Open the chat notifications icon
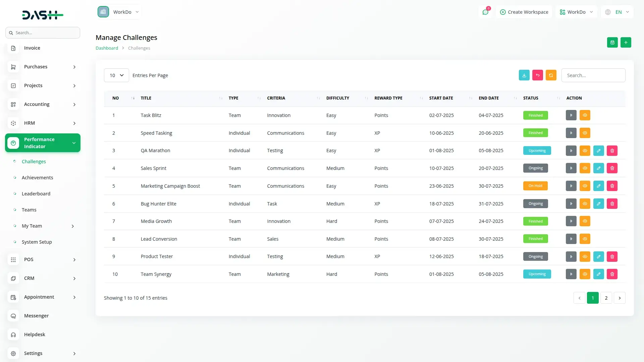This screenshot has width=644, height=362. click(485, 12)
